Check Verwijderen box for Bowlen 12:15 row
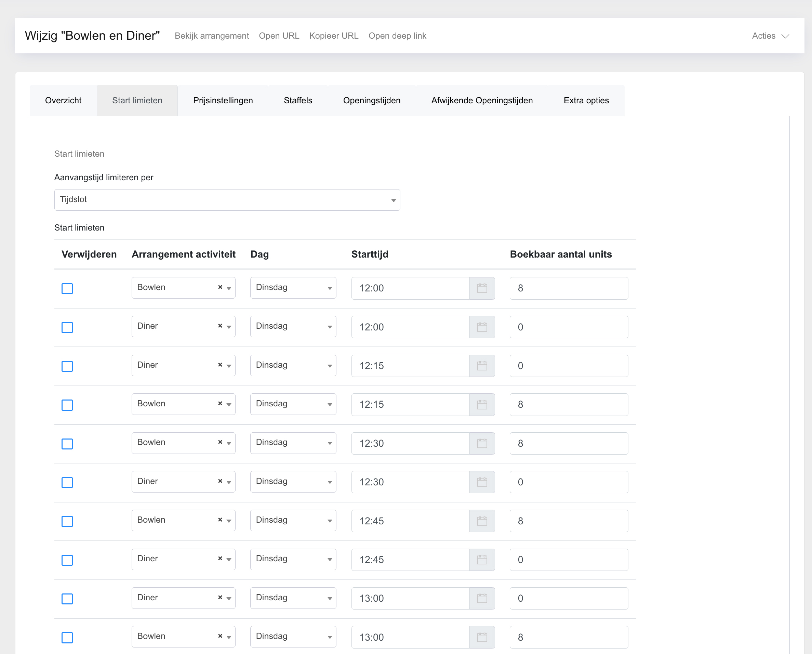Viewport: 812px width, 654px height. tap(67, 405)
